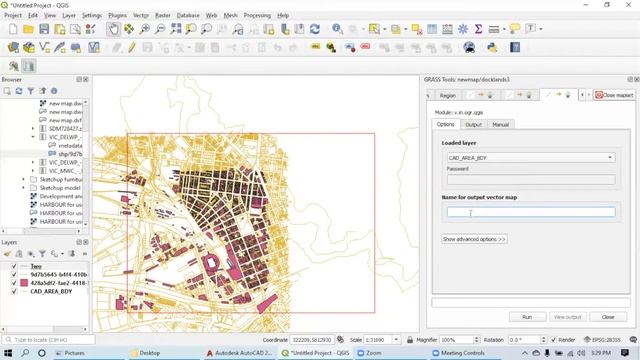Click the Rotation spin box arrows
This screenshot has width=640, height=360.
click(x=543, y=340)
